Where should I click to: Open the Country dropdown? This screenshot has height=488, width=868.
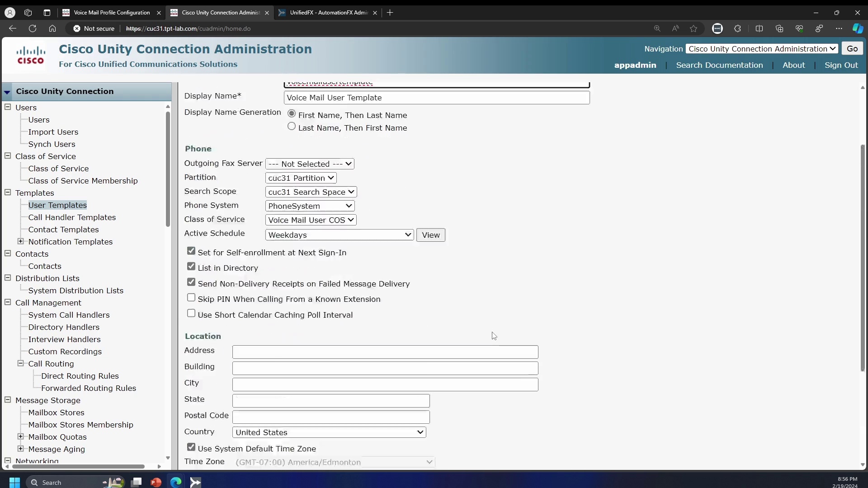[x=329, y=432]
